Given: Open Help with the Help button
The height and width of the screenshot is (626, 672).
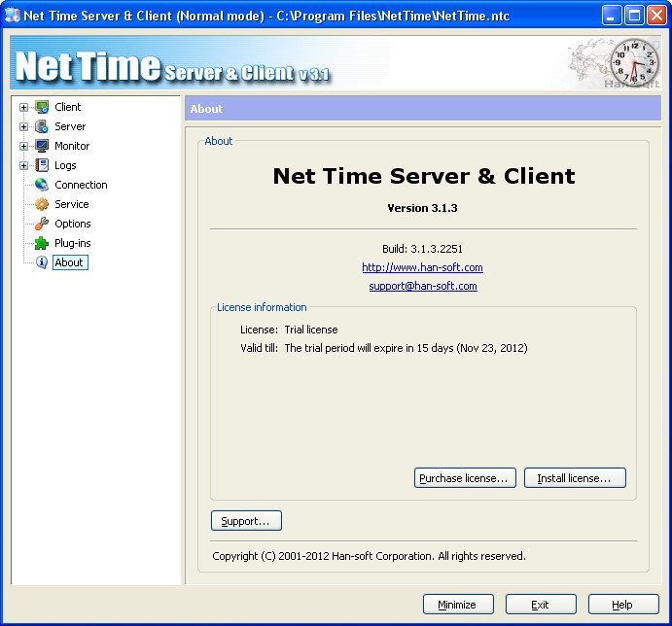Looking at the screenshot, I should tap(623, 605).
